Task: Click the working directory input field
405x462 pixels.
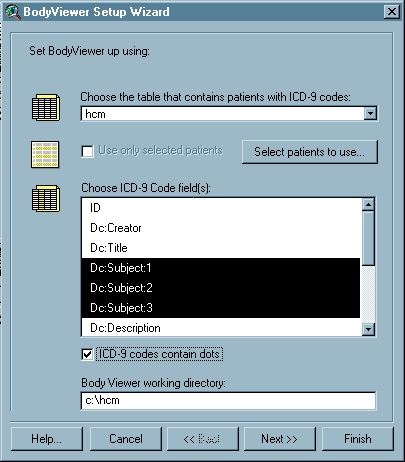Action: pyautogui.click(x=228, y=400)
